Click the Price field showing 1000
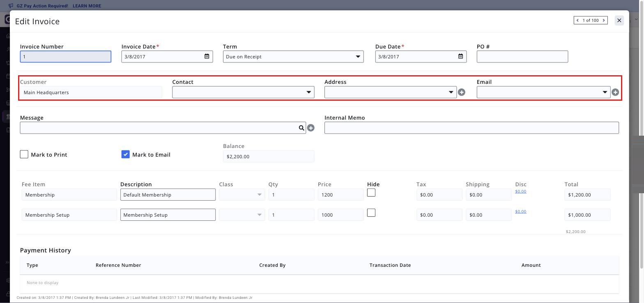Screen dimensions: 644x303 340,215
